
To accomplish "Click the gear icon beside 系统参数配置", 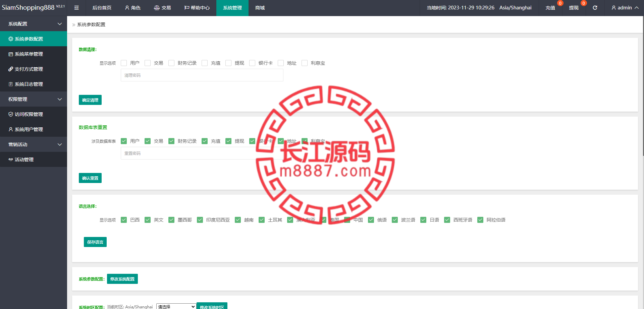I will coord(11,39).
